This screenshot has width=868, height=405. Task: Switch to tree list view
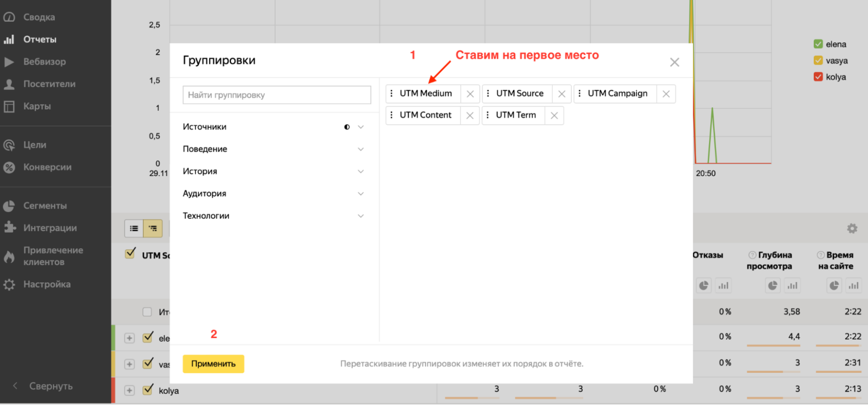[153, 229]
